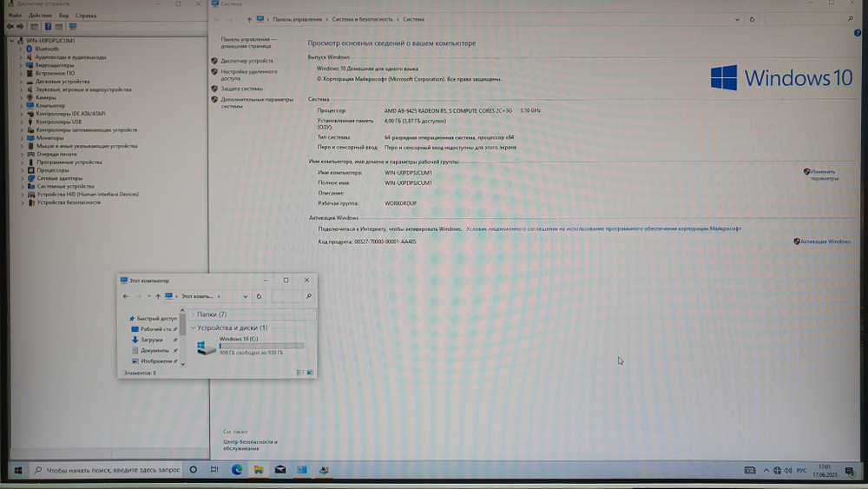Open the Windows Start menu

(17, 470)
